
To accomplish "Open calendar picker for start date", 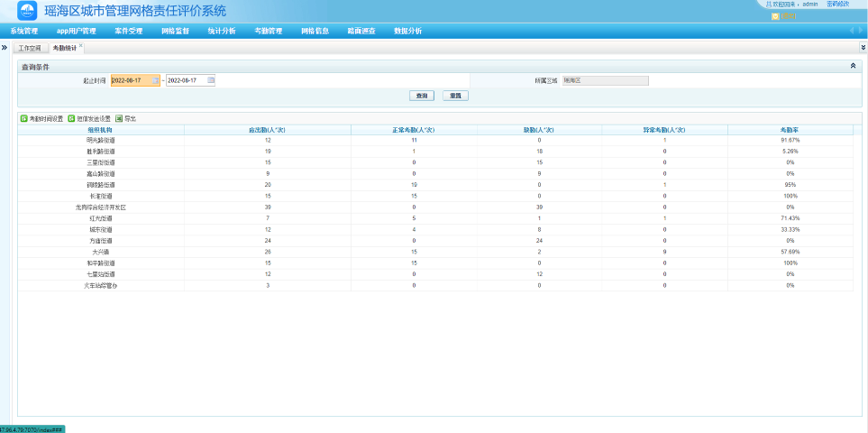I will tap(156, 80).
